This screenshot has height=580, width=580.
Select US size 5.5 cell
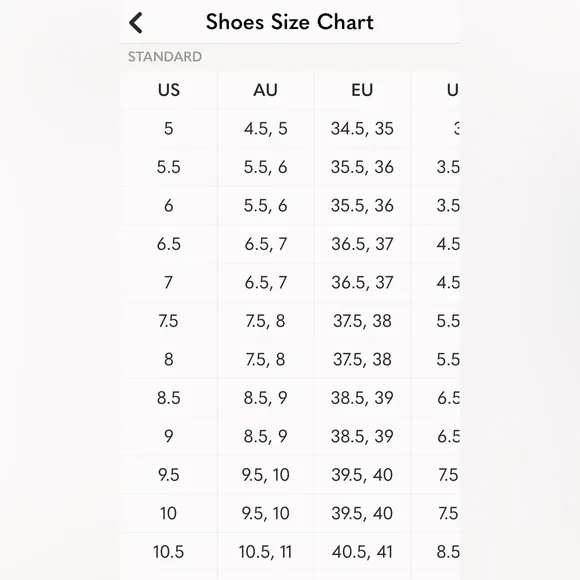169,167
